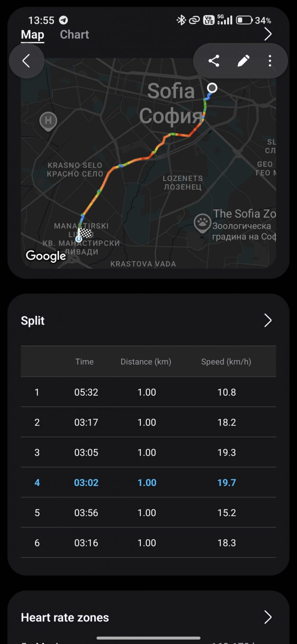Open the three-dot more options menu
Screen dimensions: 297x644
click(x=270, y=61)
